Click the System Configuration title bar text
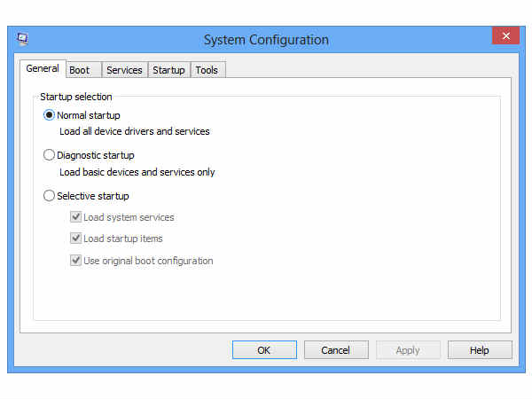The width and height of the screenshot is (532, 399). click(x=266, y=40)
